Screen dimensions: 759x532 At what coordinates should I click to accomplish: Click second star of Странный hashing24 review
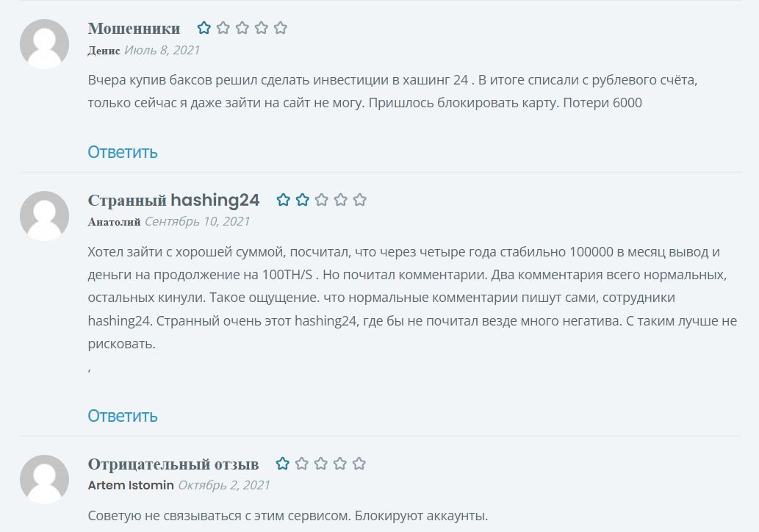(303, 200)
